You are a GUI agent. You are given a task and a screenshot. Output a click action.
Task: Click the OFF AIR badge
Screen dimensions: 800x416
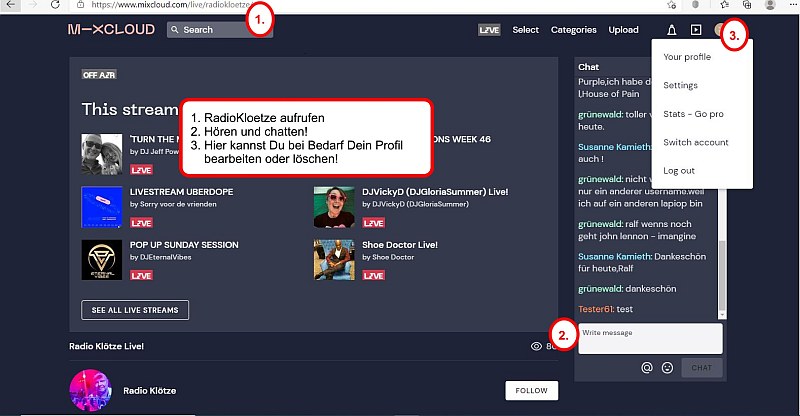click(99, 75)
